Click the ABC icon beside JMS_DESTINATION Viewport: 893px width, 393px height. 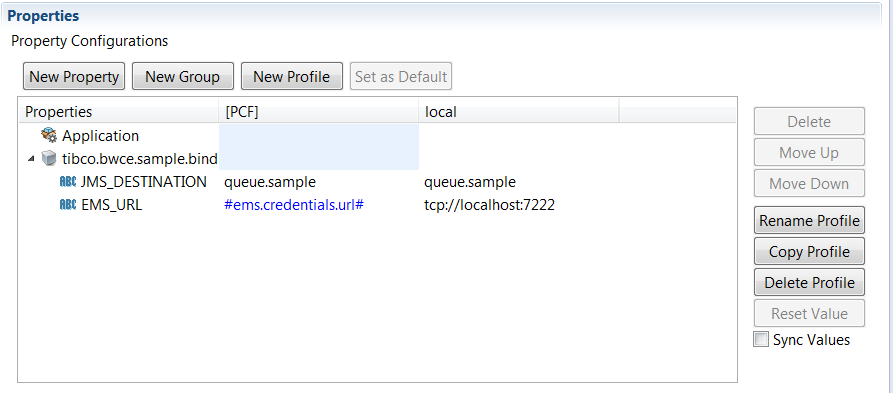pos(68,182)
